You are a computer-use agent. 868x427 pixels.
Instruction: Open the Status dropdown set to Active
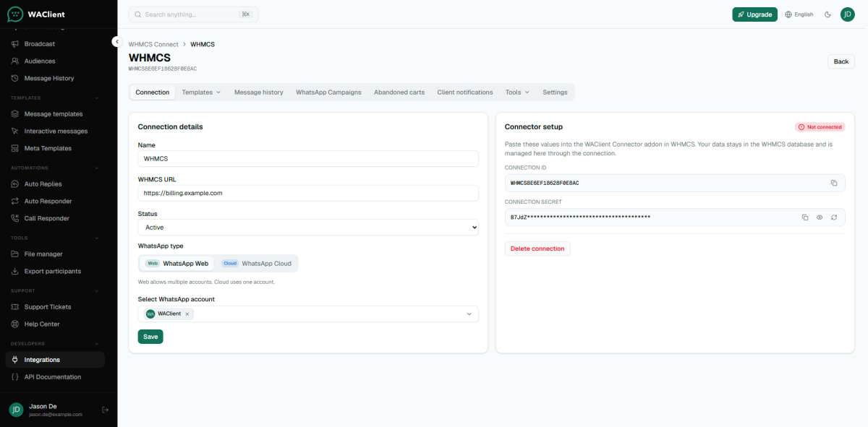308,228
